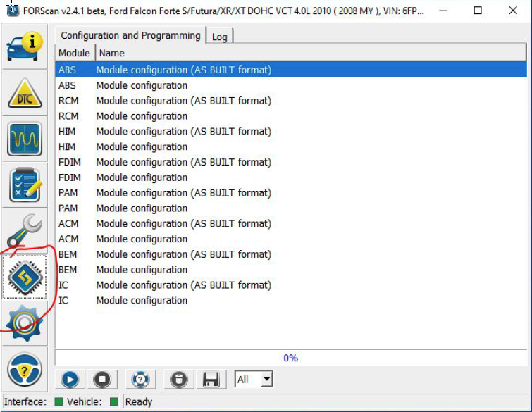Open the Vehicle information section
This screenshot has width=532, height=412.
click(x=25, y=46)
